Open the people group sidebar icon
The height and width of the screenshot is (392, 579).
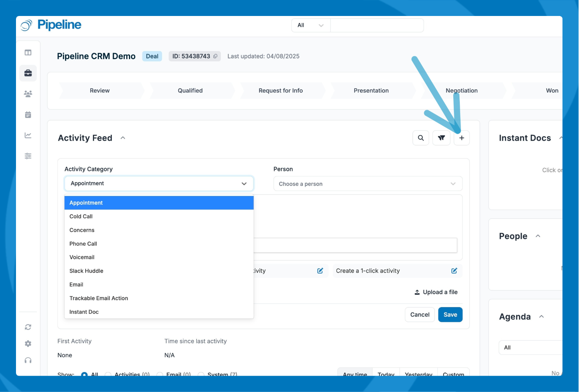pos(28,94)
